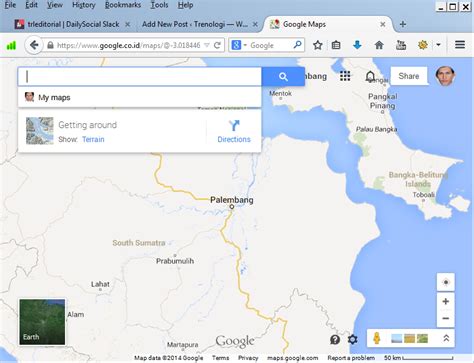The height and width of the screenshot is (363, 474).
Task: Open the History menu
Action: (84, 5)
